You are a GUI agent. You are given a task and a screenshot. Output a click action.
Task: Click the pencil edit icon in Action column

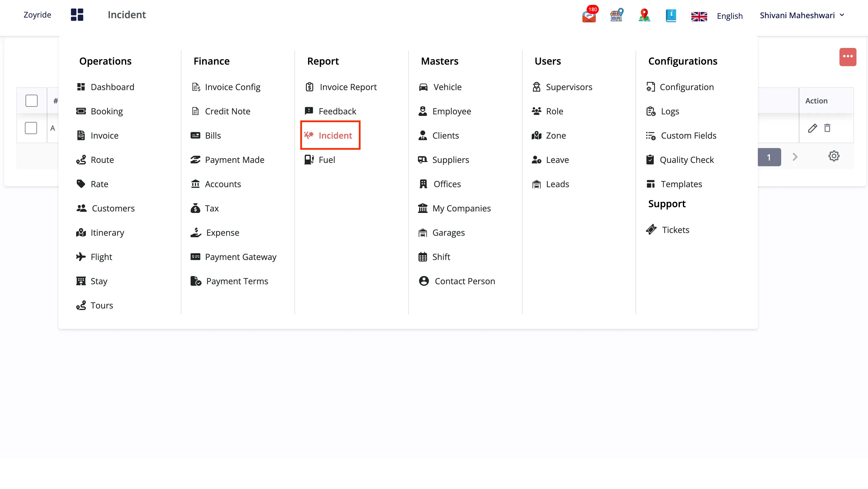click(812, 128)
